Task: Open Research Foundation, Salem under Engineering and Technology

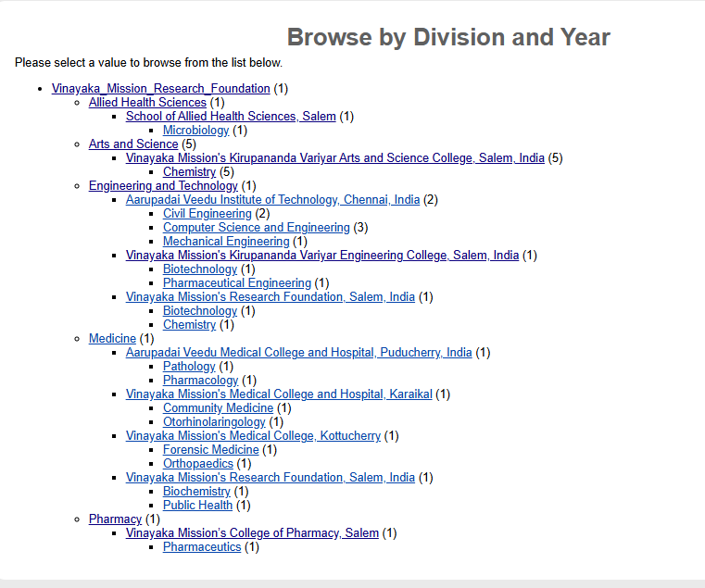Action: [x=271, y=297]
